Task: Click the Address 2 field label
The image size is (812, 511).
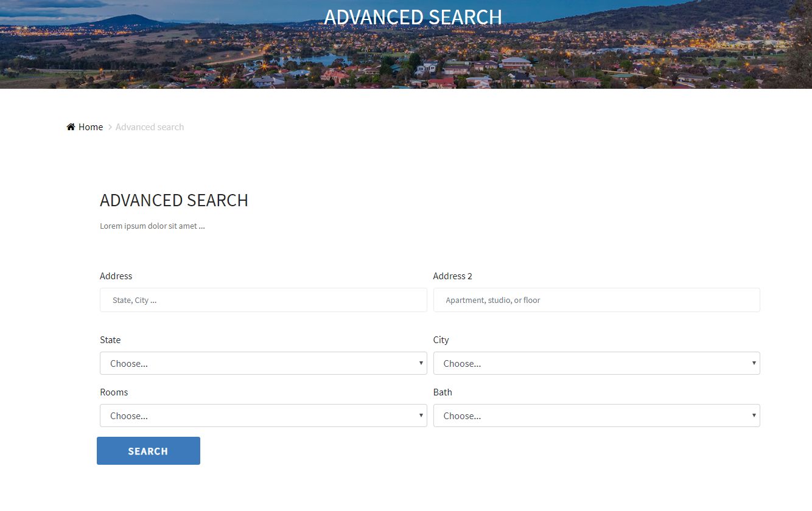Action: [x=452, y=276]
